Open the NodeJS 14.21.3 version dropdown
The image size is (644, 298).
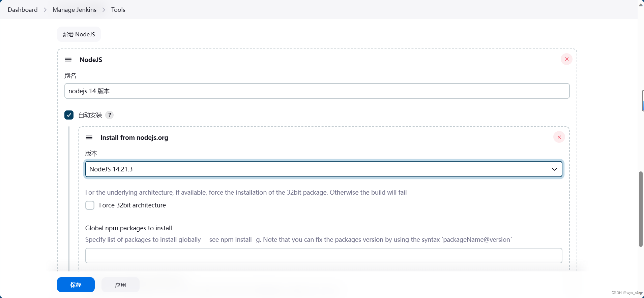(x=324, y=169)
